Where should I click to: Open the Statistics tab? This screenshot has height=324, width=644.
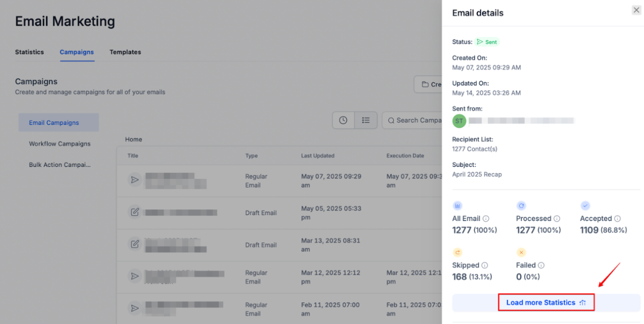point(29,52)
